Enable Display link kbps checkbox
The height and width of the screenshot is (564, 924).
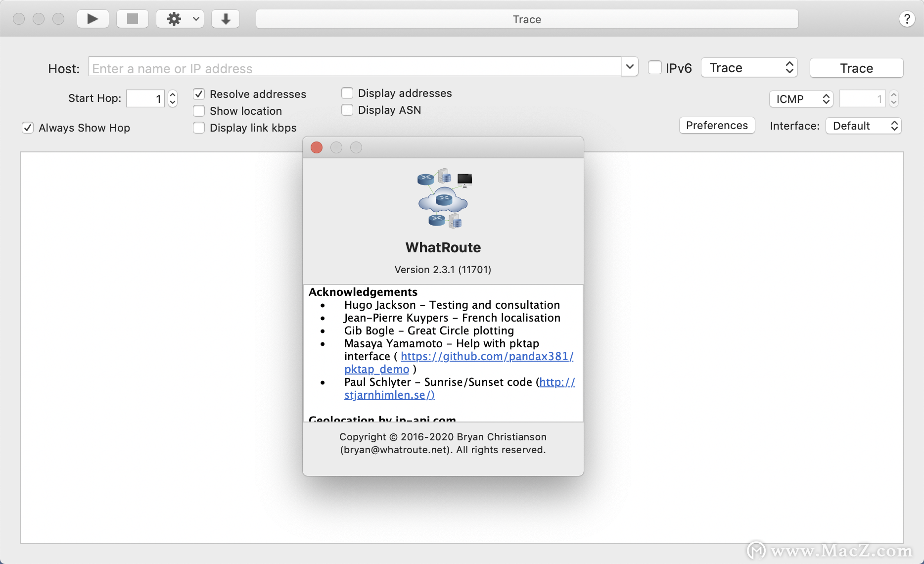point(199,128)
